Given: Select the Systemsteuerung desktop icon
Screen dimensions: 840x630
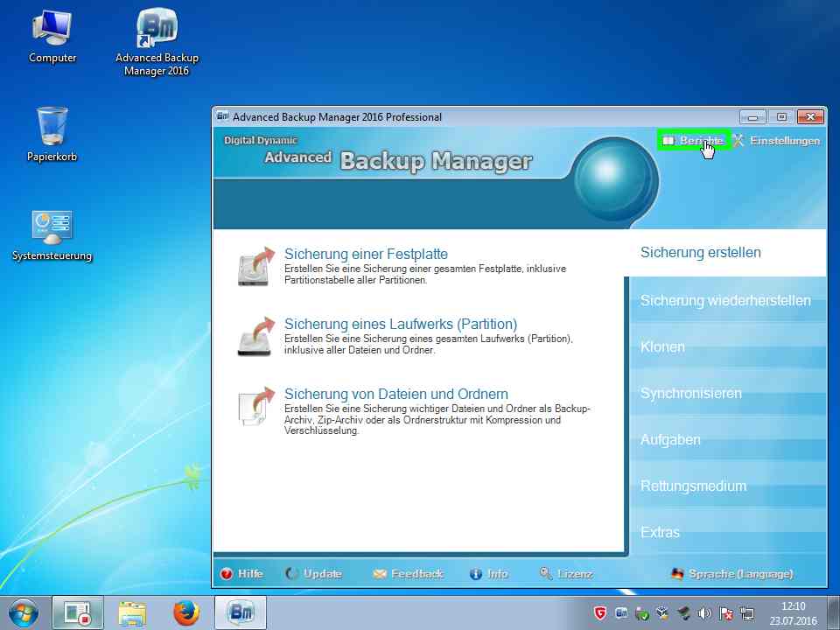Looking at the screenshot, I should (52, 235).
